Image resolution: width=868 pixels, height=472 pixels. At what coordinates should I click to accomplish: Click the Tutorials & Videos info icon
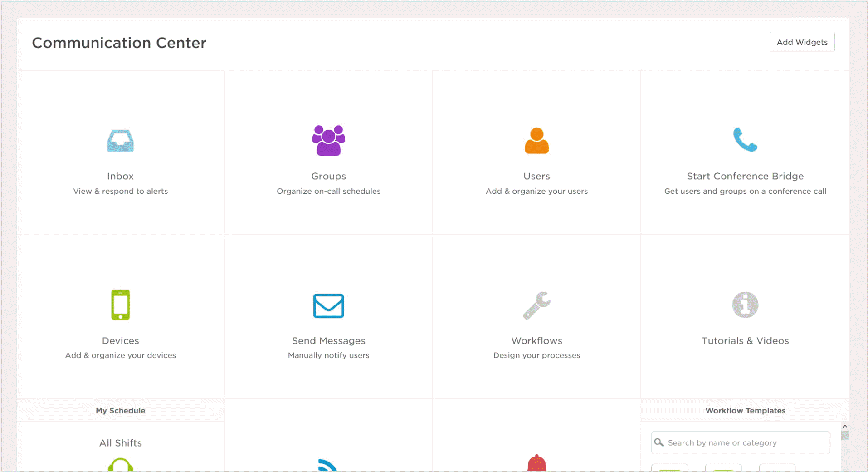(x=745, y=305)
